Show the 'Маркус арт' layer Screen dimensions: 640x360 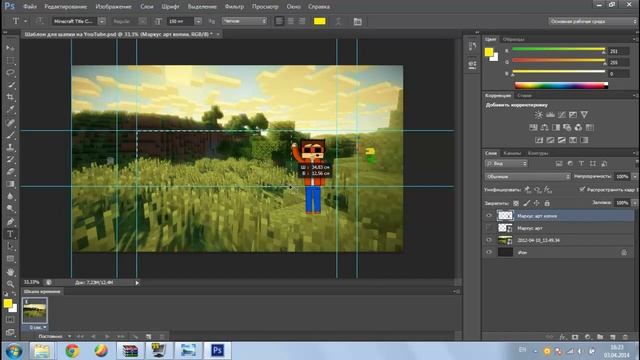(489, 228)
